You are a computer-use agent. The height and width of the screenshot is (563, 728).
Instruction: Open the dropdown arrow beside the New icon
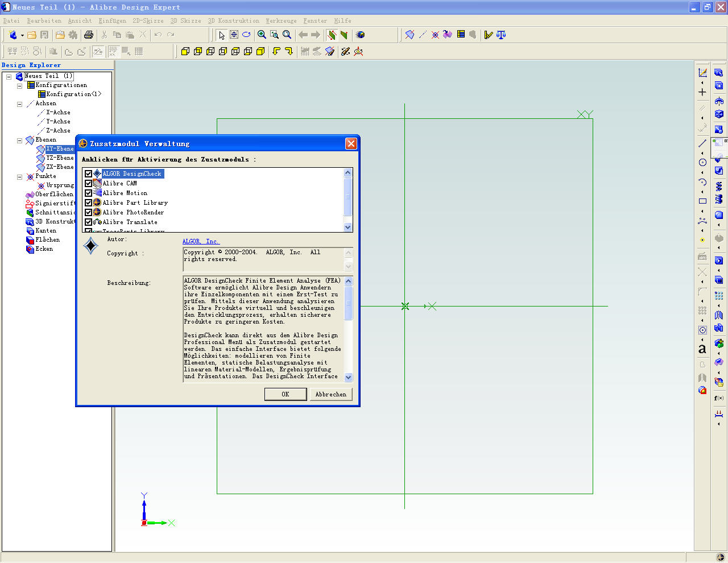pos(22,35)
